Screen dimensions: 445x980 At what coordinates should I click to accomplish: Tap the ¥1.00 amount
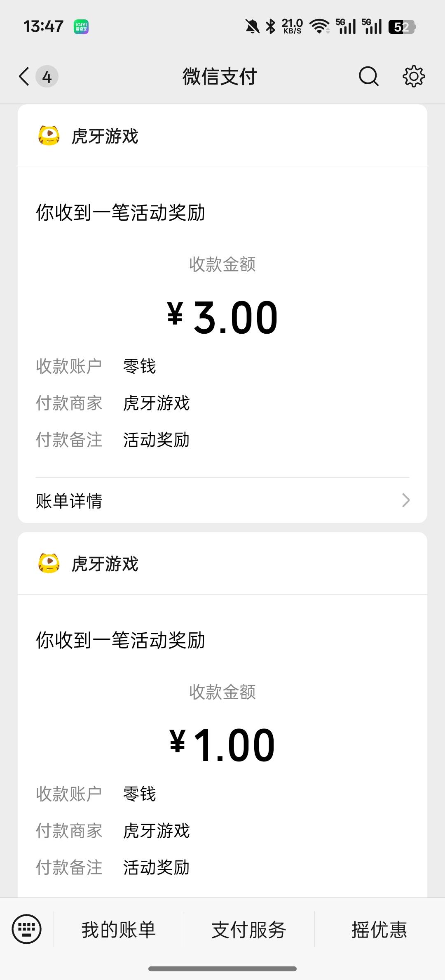222,745
